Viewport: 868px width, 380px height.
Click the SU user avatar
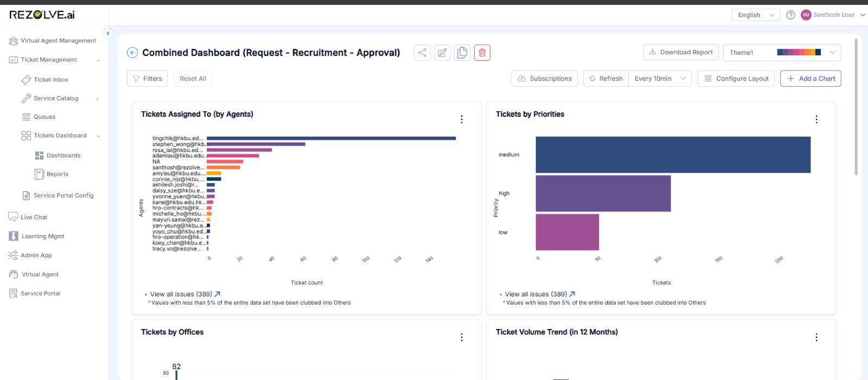pyautogui.click(x=806, y=15)
